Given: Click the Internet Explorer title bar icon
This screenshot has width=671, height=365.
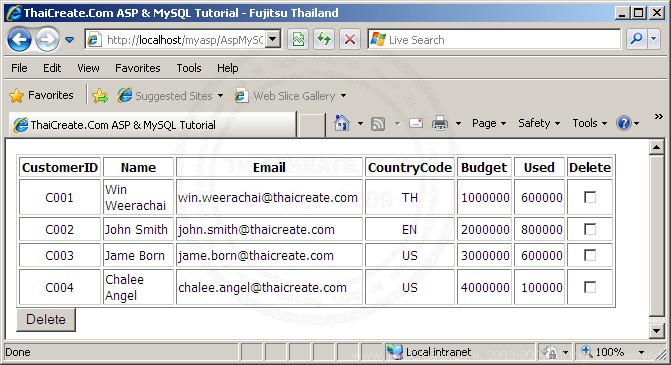Looking at the screenshot, I should [14, 13].
